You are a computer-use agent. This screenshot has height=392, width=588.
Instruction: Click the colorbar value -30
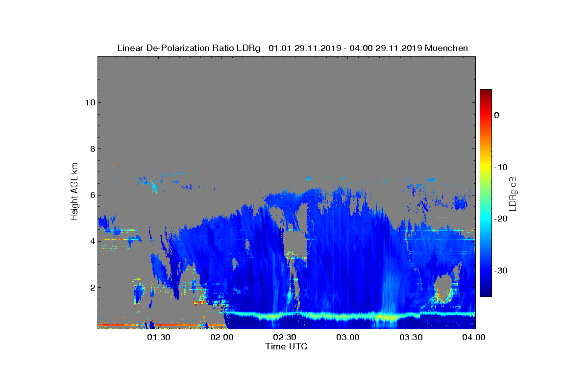click(500, 270)
